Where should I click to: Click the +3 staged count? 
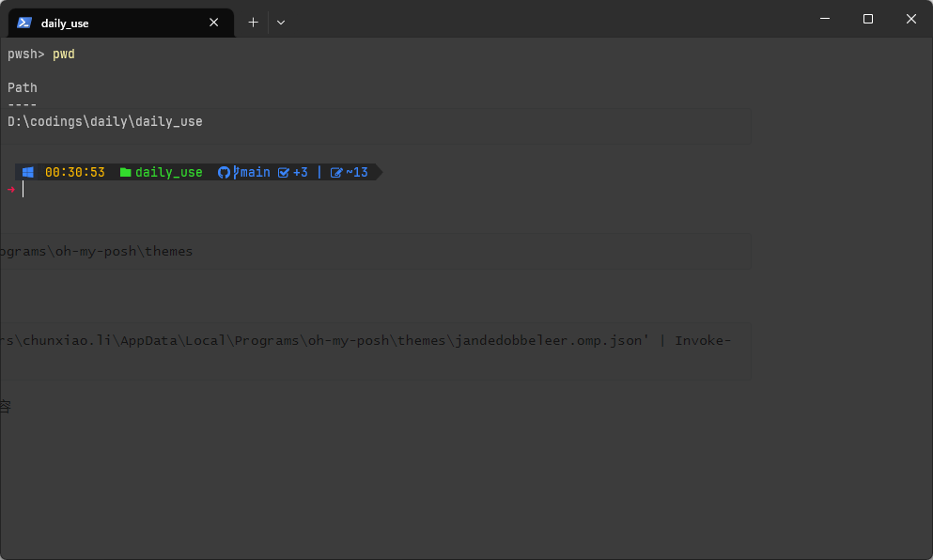(301, 173)
